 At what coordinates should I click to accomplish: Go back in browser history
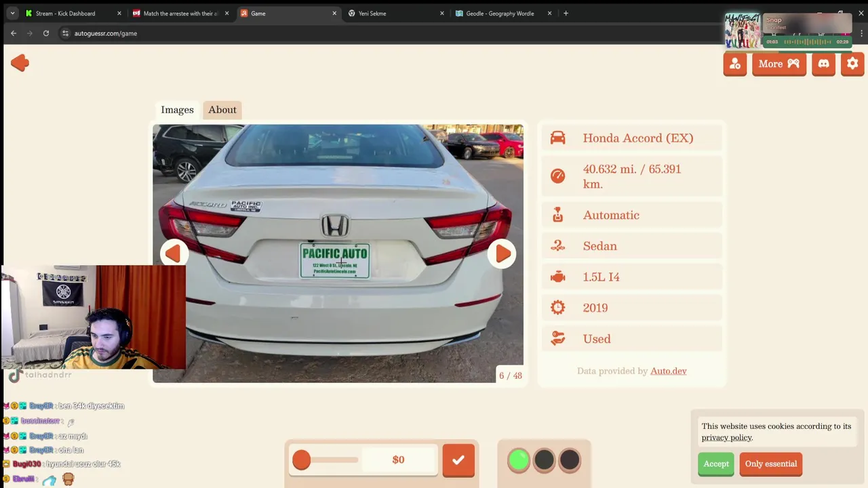click(x=13, y=33)
